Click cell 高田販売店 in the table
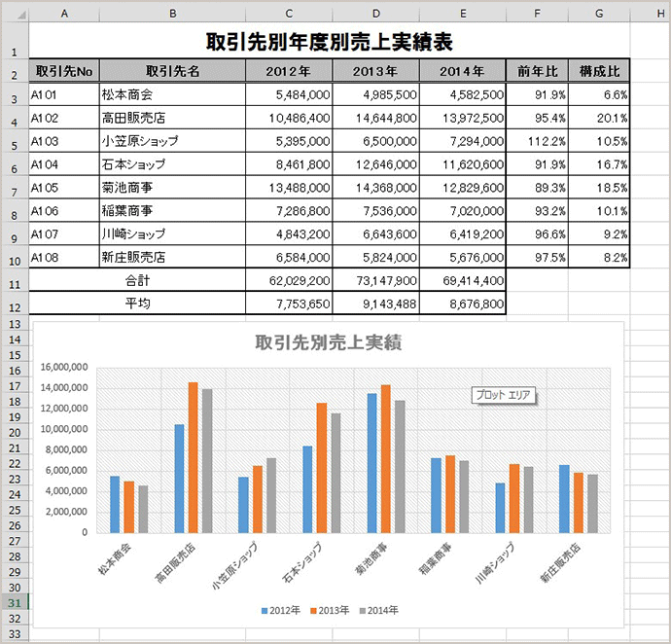This screenshot has width=671, height=644. 172,118
